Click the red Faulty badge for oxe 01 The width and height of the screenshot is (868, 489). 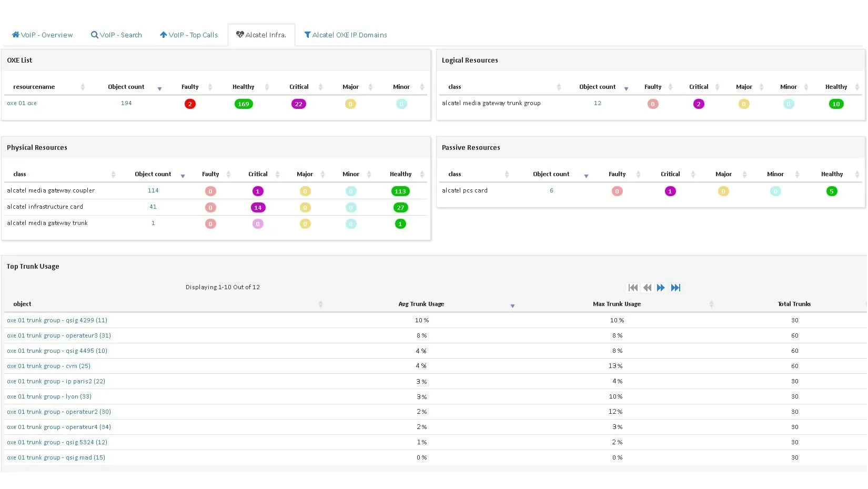190,104
